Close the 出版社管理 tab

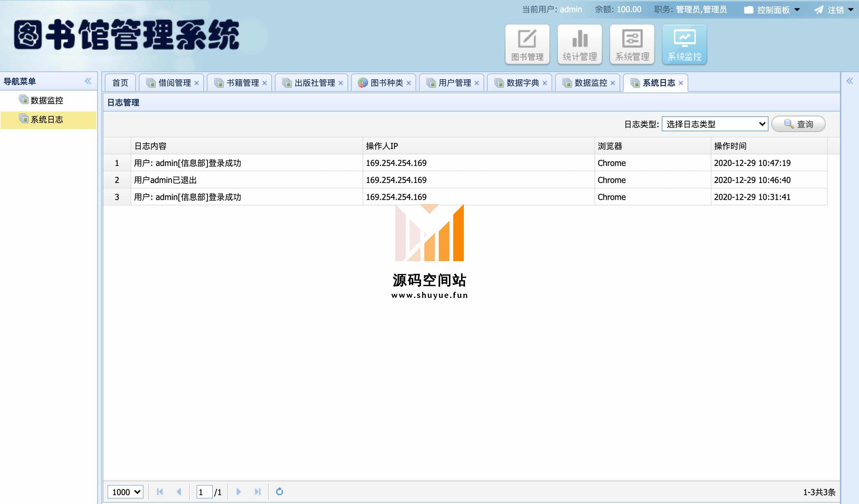pos(340,83)
